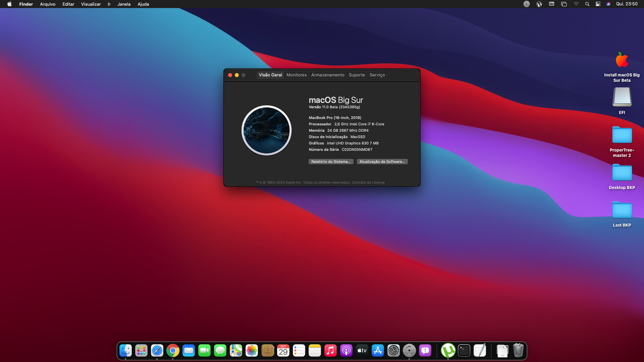Click the Relatório do Sistema button
Image resolution: width=644 pixels, height=362 pixels.
331,161
